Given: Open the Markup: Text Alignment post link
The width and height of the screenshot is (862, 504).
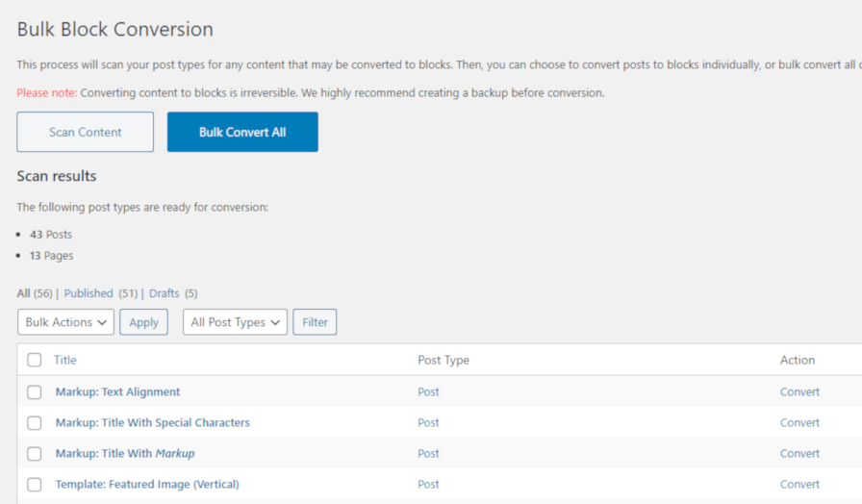Looking at the screenshot, I should (x=117, y=392).
